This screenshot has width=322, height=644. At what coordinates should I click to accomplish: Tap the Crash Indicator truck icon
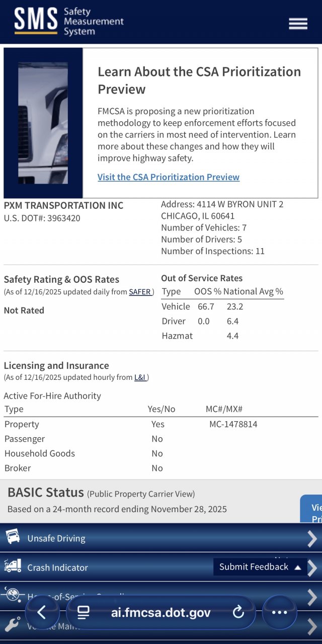coord(13,567)
